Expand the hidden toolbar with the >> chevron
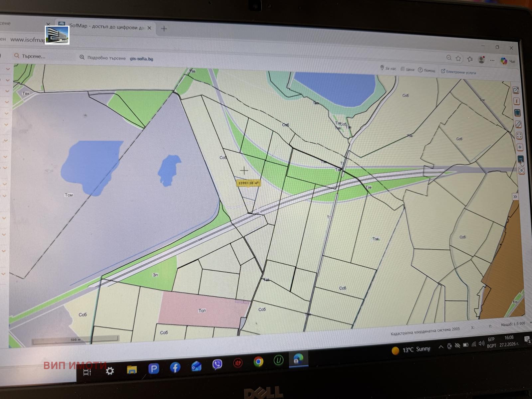 pyautogui.click(x=515, y=197)
